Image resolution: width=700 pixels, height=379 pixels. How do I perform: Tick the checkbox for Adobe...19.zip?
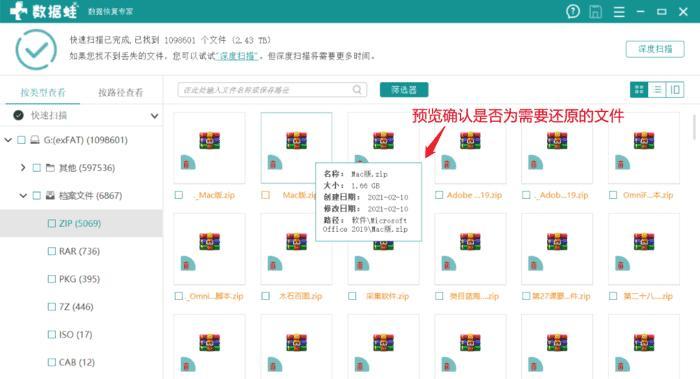439,195
